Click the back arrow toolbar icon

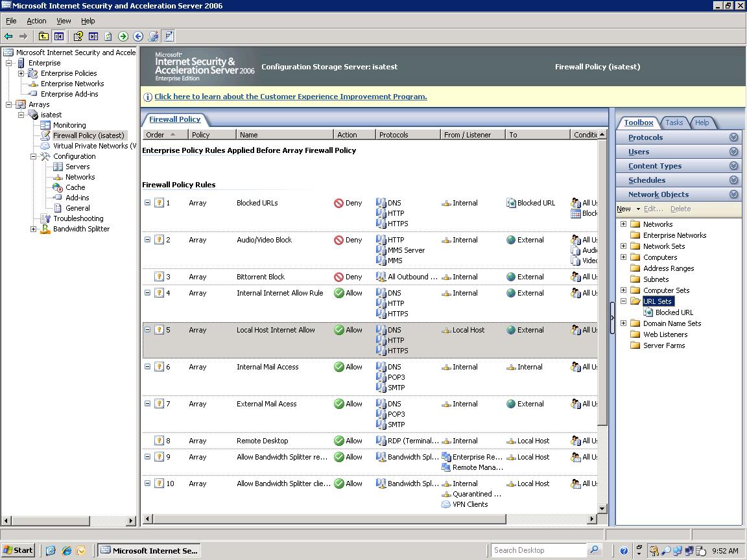[x=8, y=36]
